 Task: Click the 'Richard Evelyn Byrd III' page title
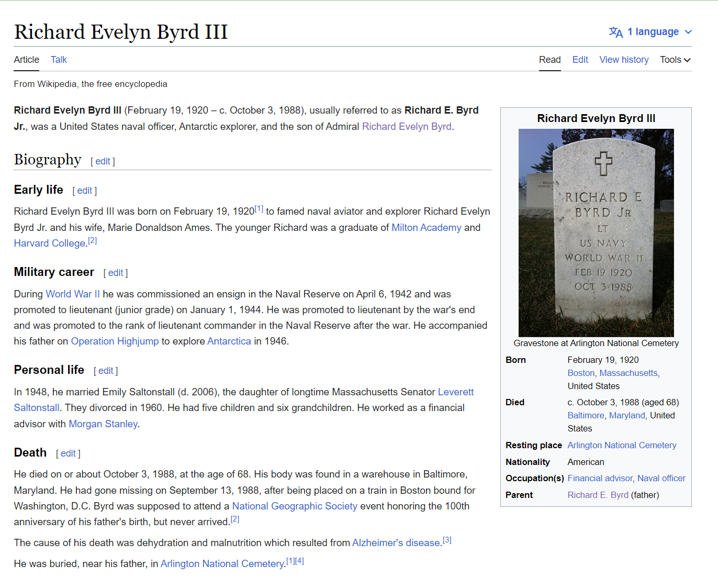pyautogui.click(x=121, y=32)
